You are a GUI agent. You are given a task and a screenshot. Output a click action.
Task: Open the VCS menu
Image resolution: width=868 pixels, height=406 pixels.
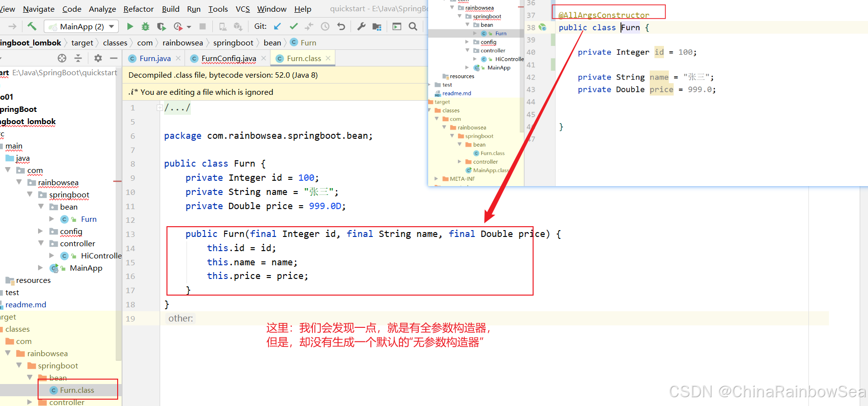[x=243, y=9]
